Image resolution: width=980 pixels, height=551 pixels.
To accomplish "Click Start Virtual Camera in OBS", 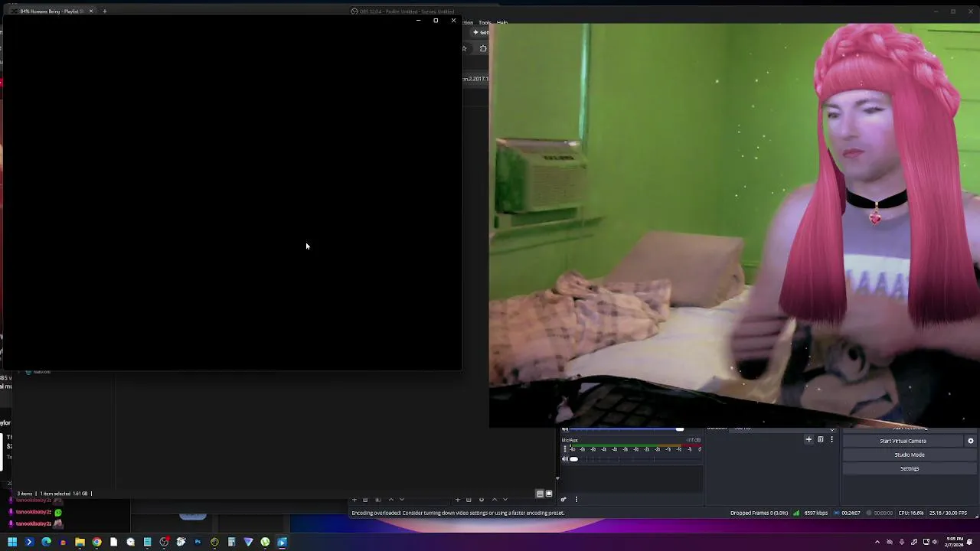I will click(x=903, y=441).
